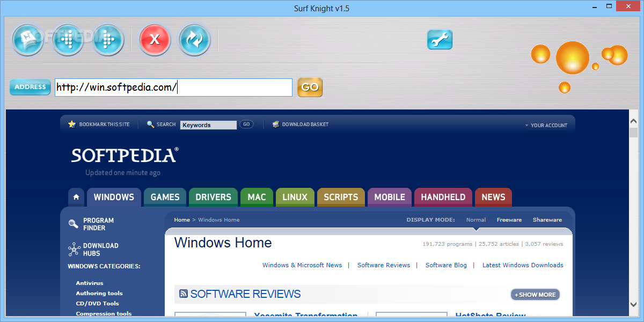This screenshot has height=322, width=644.
Task: Open settings via the wrench icon
Action: point(440,40)
